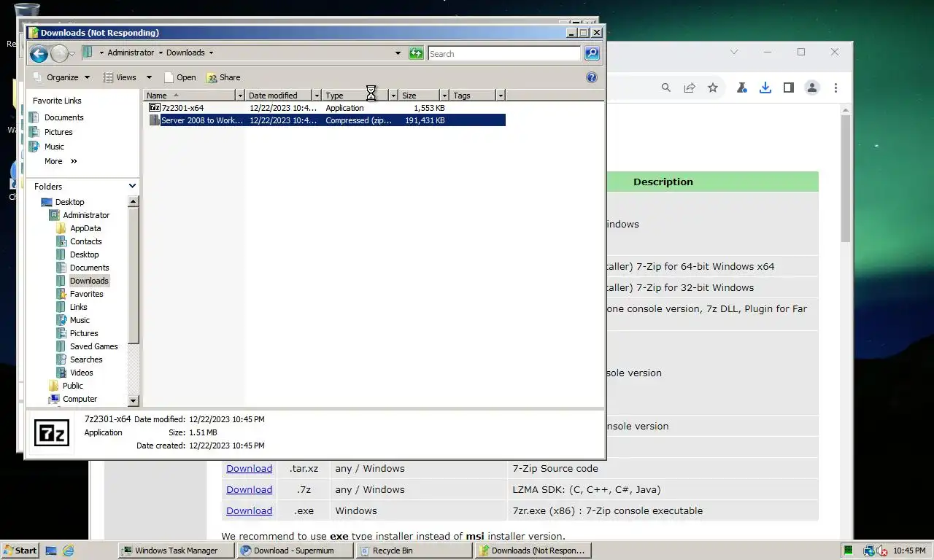Open the Size column filter dropdown
Screen dimensions: 934x560
[x=444, y=96]
